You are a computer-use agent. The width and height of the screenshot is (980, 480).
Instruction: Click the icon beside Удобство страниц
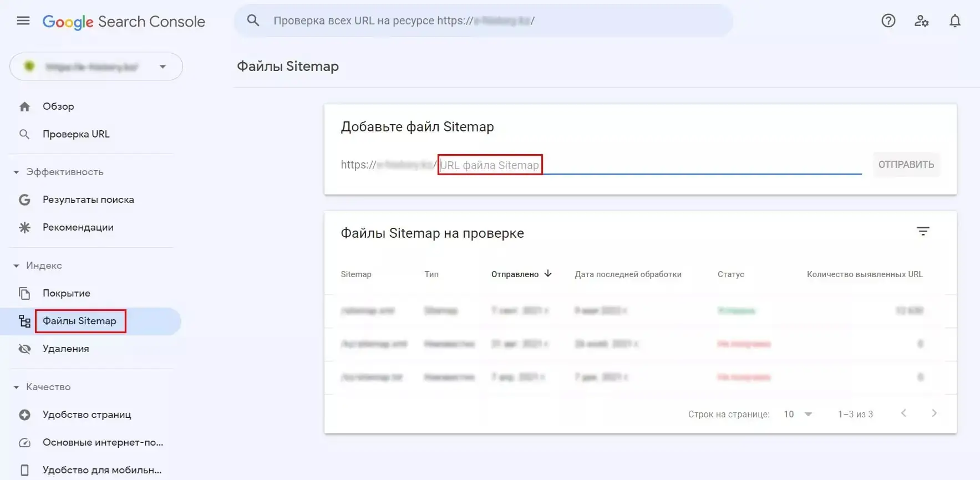click(24, 415)
